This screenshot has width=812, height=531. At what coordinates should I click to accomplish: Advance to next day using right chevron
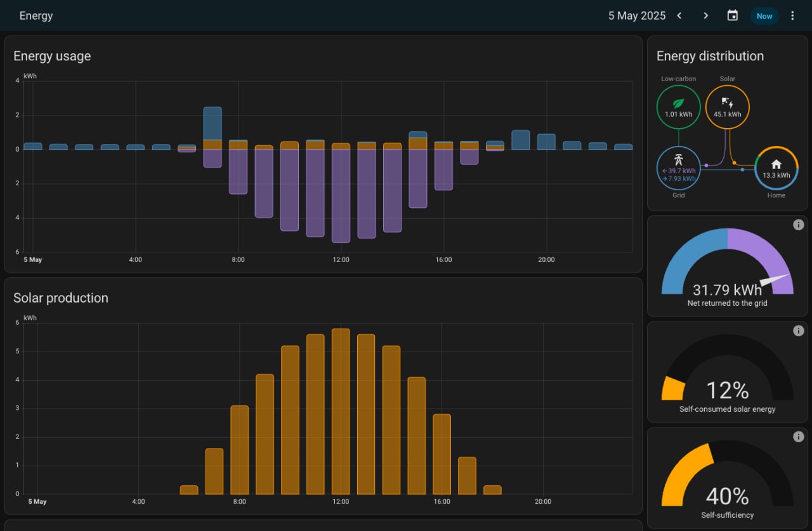[x=705, y=16]
